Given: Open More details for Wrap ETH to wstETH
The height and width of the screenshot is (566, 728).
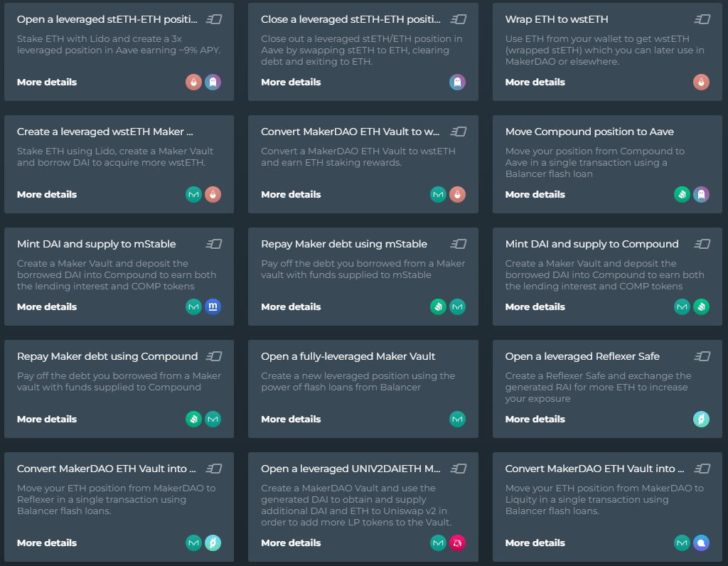Looking at the screenshot, I should point(535,82).
